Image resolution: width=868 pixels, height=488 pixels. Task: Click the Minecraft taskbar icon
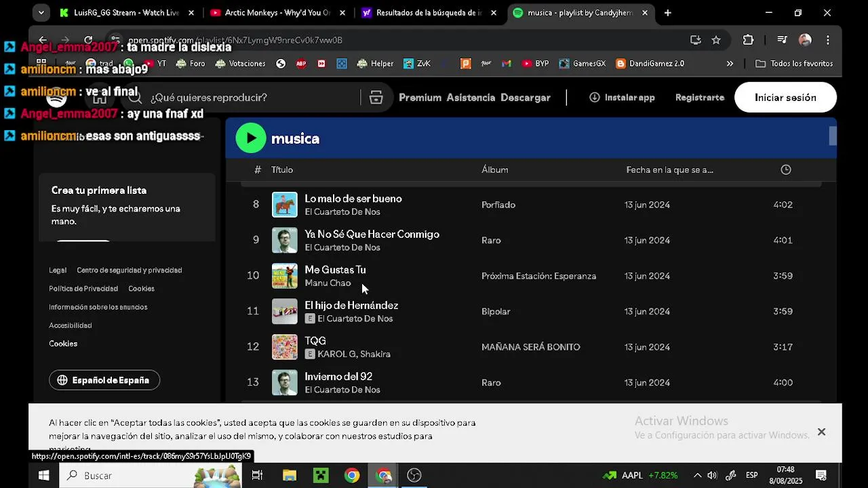(x=319, y=475)
